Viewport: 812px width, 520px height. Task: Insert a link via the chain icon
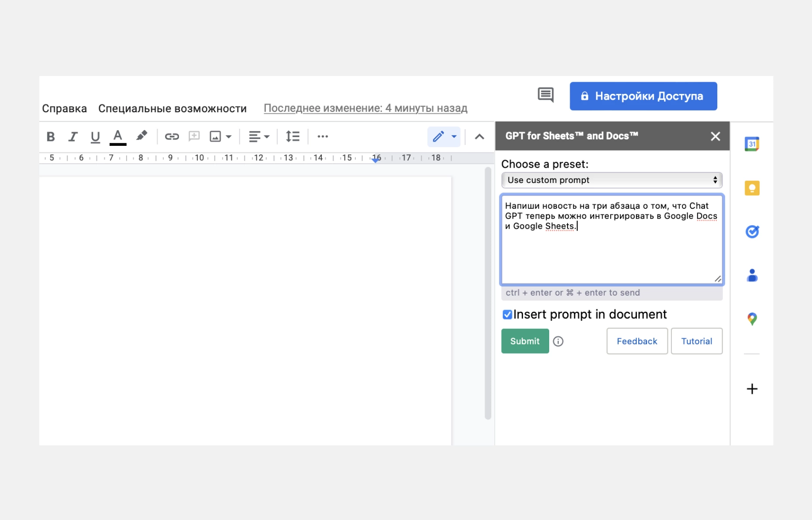172,137
